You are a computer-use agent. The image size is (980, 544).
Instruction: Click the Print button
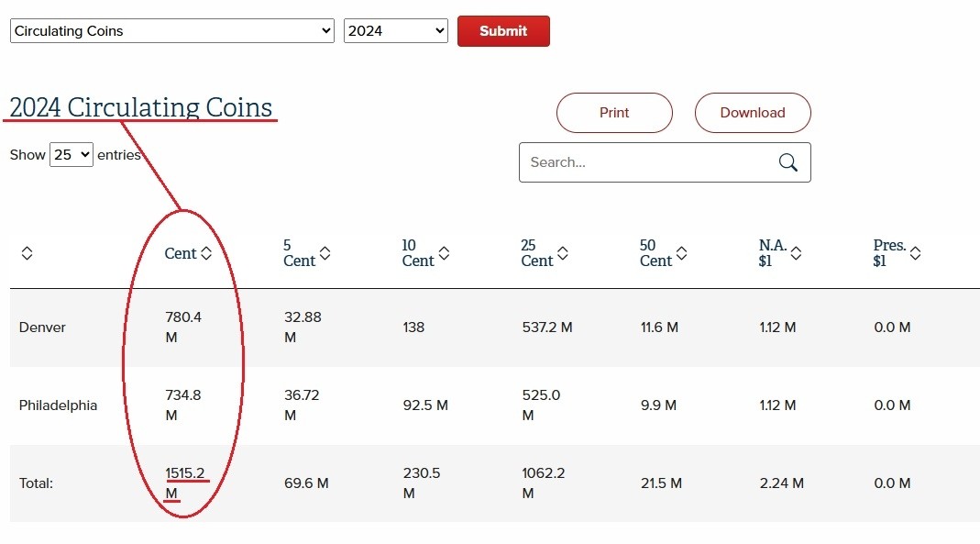(x=614, y=113)
